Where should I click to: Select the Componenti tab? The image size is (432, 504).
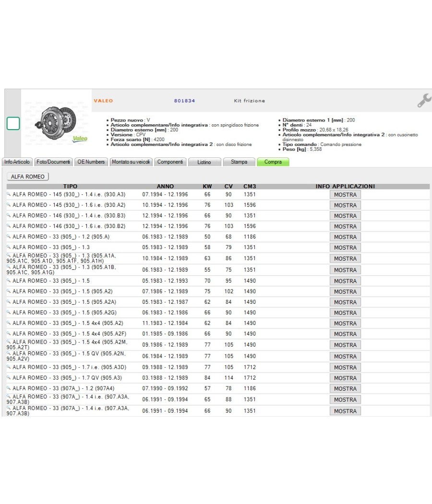170,162
